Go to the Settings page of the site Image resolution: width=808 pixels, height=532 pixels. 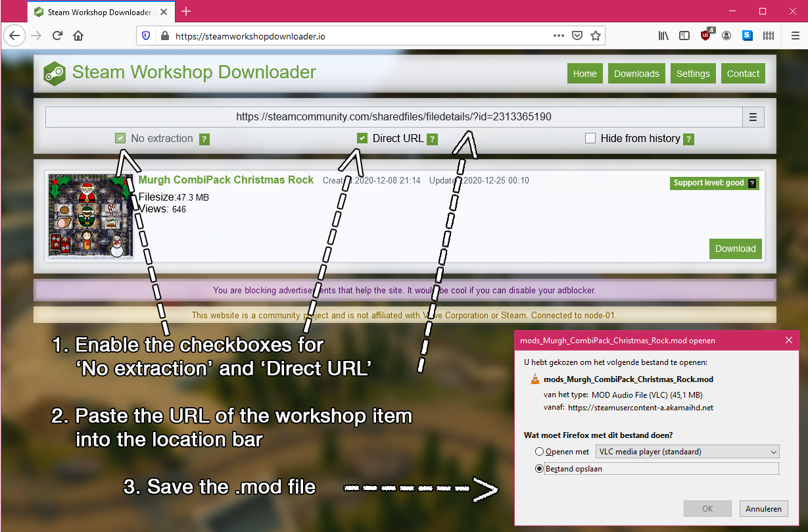click(x=693, y=74)
